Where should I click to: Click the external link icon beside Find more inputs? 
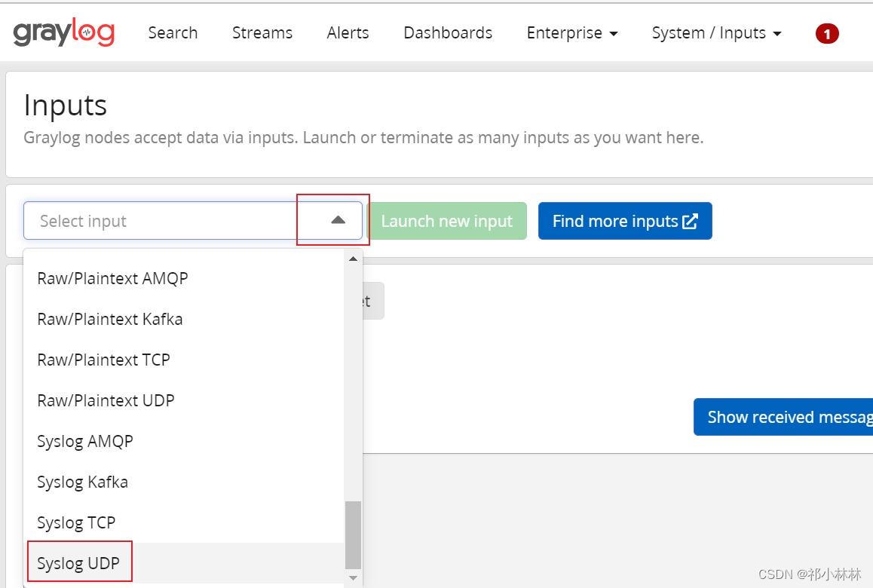click(x=690, y=220)
